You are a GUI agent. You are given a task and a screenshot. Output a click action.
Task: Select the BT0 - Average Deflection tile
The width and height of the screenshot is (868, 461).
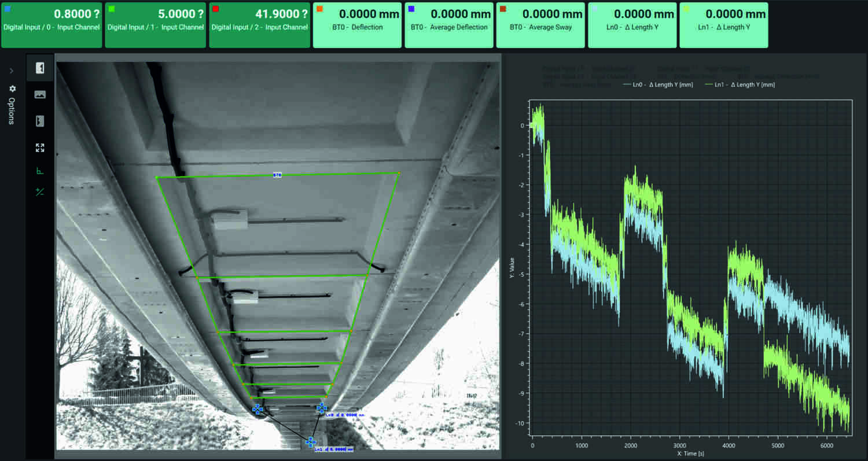(449, 25)
